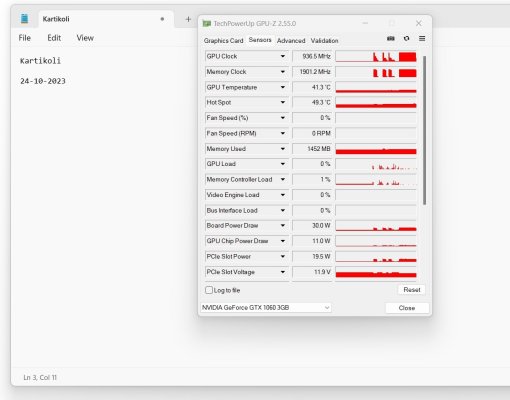Open the Notepad View menu
The width and height of the screenshot is (510, 400).
(85, 38)
